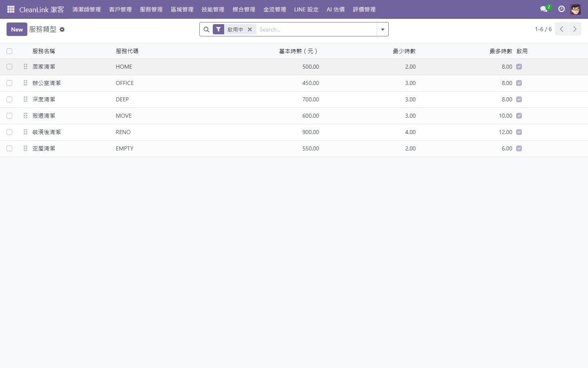Click the drag handle for 裝潢後清潔 row
588x368 pixels.
[25, 132]
